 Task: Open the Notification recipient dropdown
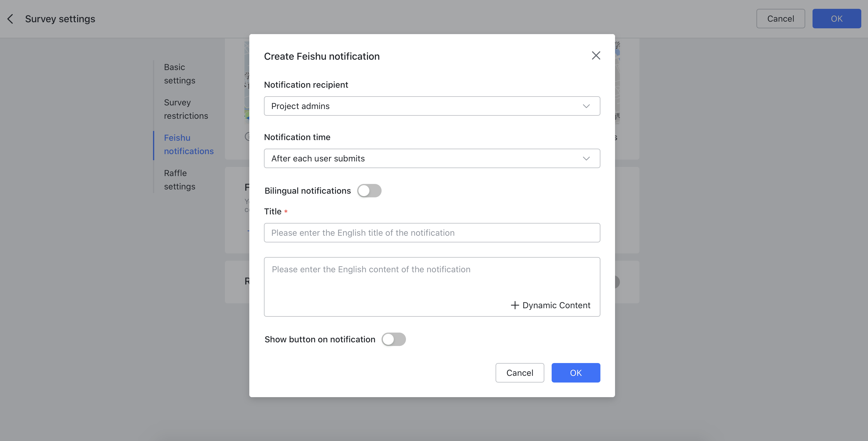tap(432, 106)
